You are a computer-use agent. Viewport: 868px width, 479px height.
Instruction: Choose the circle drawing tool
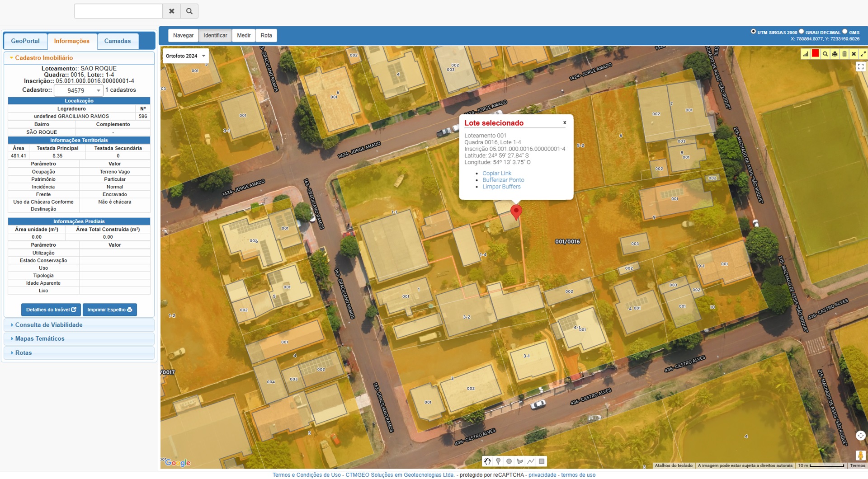[x=509, y=461]
